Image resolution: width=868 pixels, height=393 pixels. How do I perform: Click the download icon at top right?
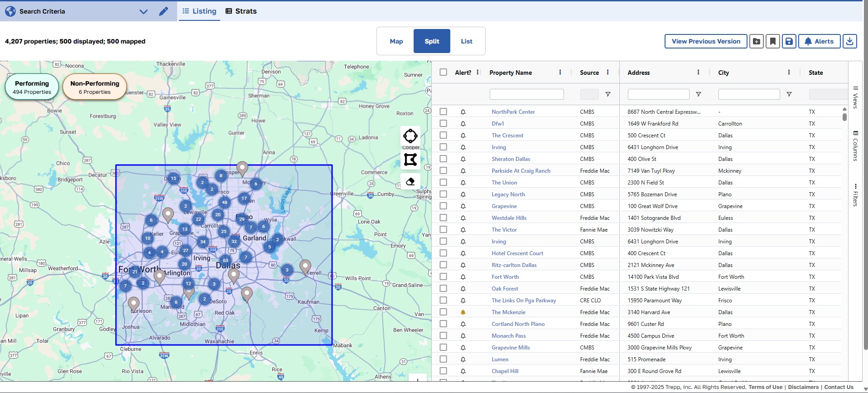click(x=850, y=41)
